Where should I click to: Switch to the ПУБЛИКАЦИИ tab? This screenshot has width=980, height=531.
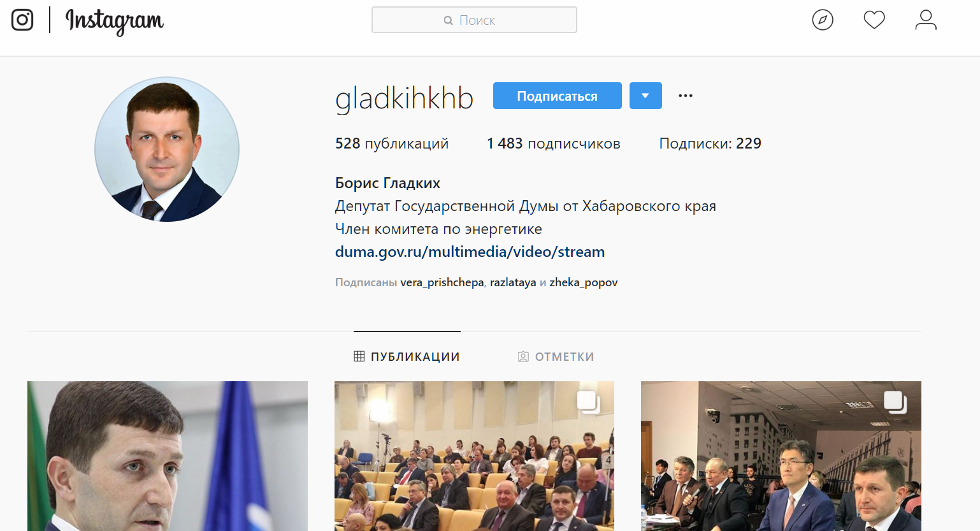[407, 356]
